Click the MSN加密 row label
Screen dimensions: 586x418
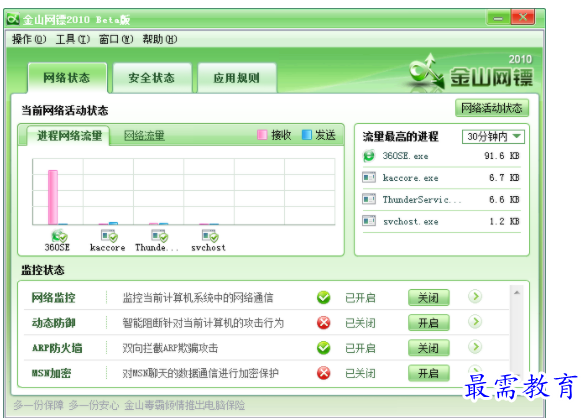[x=51, y=373]
